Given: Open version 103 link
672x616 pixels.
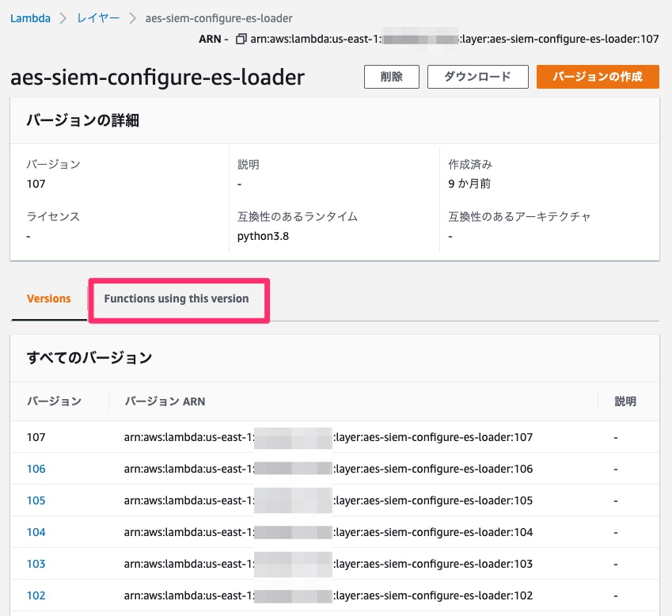Looking at the screenshot, I should (36, 564).
